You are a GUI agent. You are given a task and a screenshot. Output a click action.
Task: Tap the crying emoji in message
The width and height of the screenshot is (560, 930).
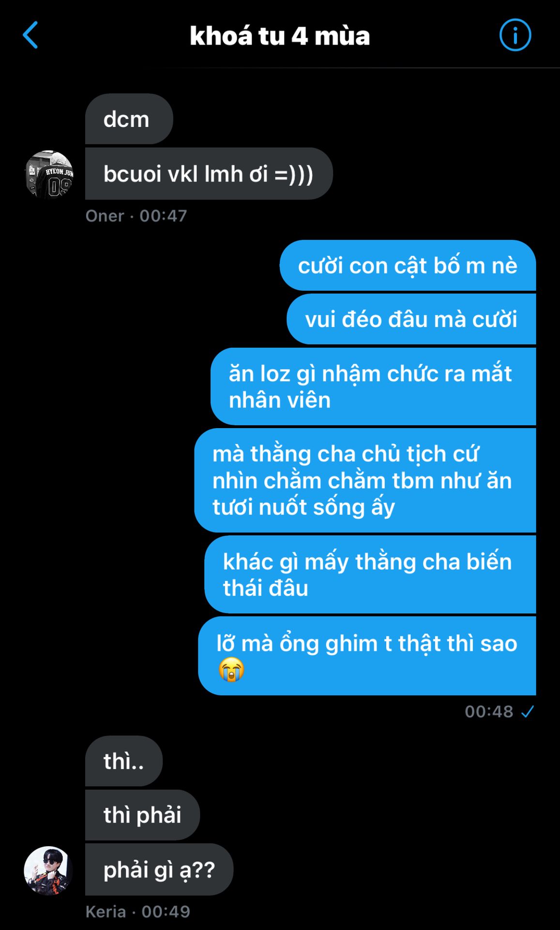point(231,670)
